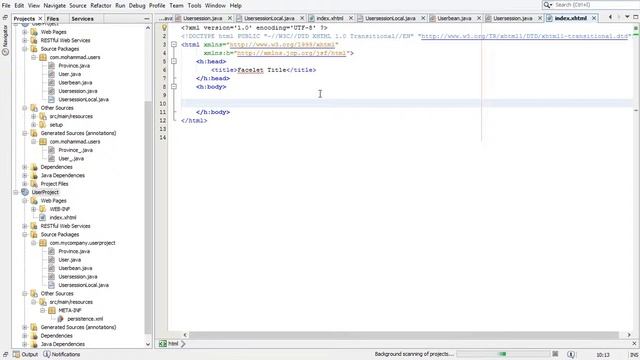
Task: Click the com.mycompany.userproject package icon
Action: (42, 243)
